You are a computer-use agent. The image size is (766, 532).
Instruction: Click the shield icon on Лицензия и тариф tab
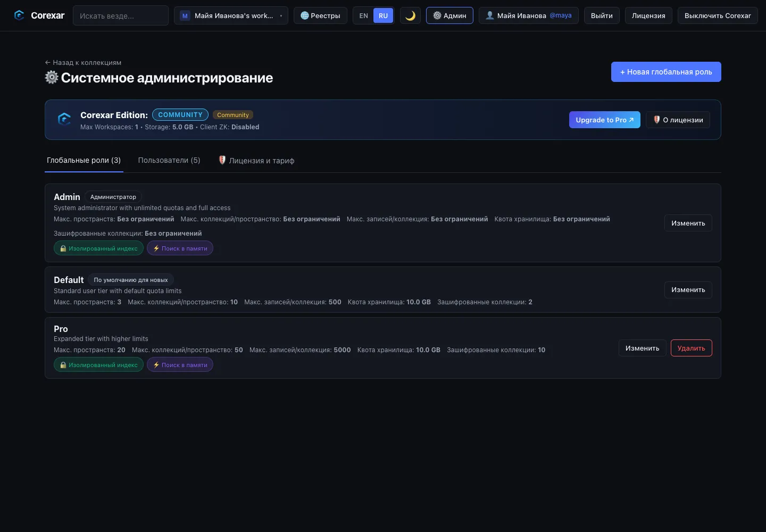tap(222, 160)
